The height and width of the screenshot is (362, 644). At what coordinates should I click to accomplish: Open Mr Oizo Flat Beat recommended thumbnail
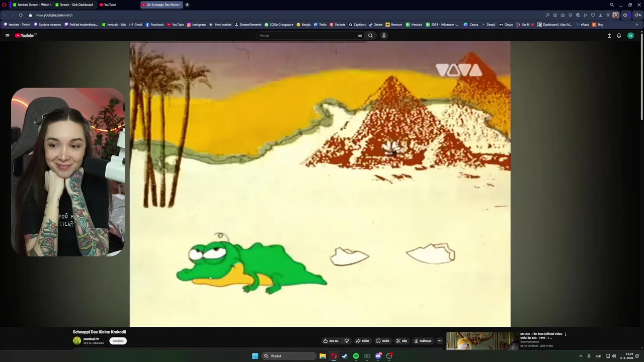(481, 341)
